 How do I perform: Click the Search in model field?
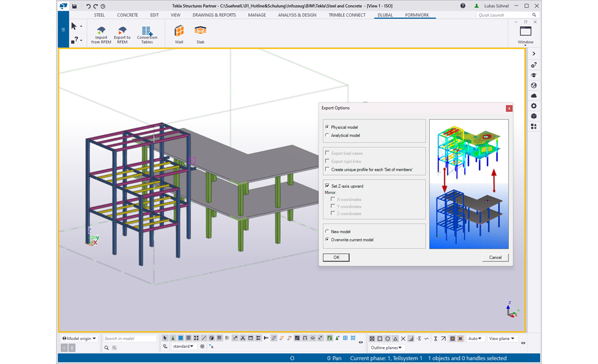click(x=130, y=338)
